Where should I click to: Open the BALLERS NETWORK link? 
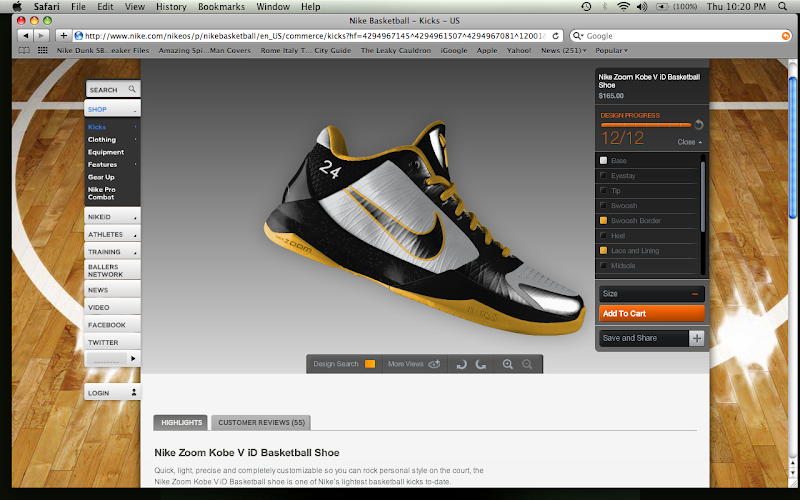[112, 270]
